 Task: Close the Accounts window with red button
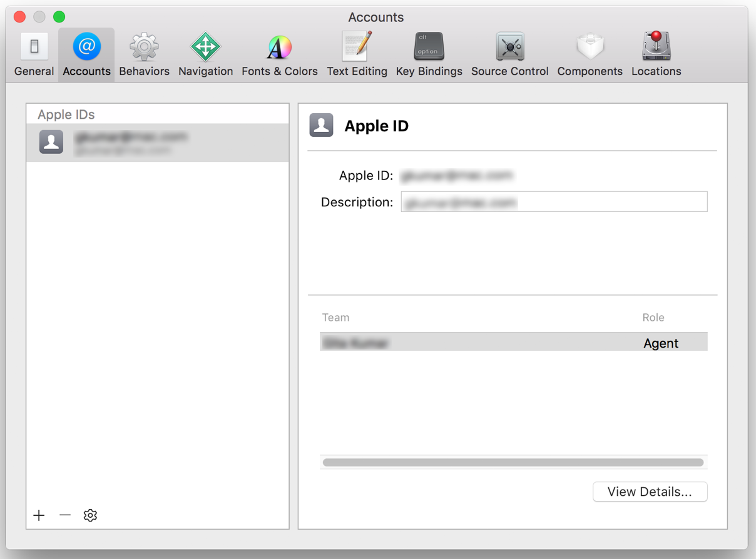point(20,16)
